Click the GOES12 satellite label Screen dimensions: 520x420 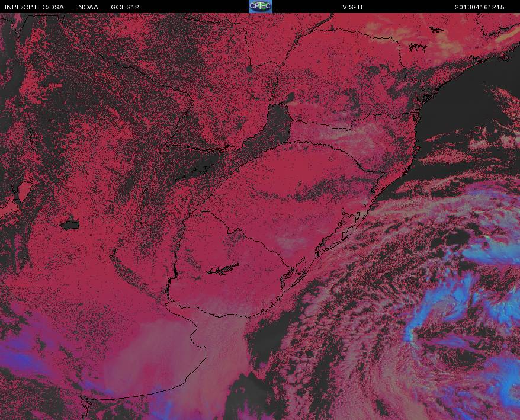coord(125,7)
